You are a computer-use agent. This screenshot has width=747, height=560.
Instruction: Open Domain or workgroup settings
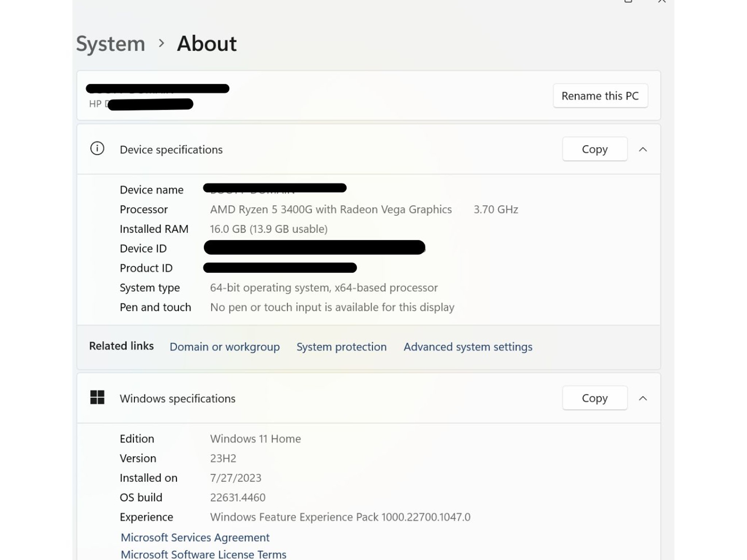(225, 347)
